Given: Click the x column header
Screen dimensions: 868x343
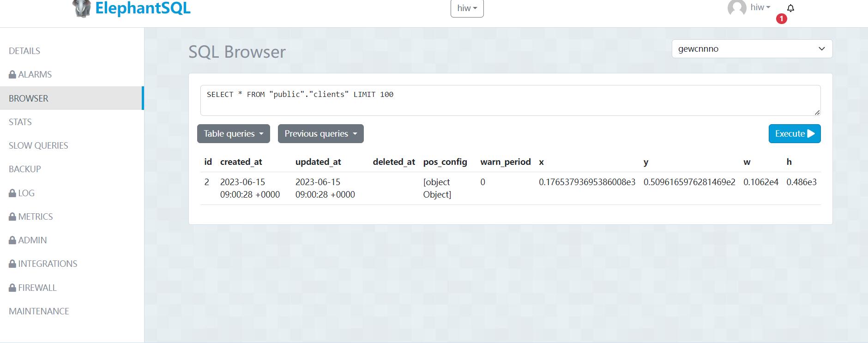Looking at the screenshot, I should pos(542,162).
